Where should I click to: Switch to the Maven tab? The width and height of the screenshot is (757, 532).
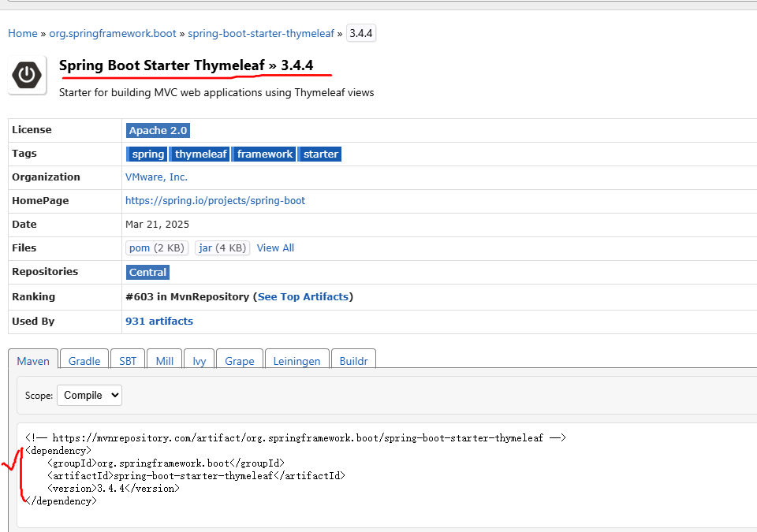(33, 361)
